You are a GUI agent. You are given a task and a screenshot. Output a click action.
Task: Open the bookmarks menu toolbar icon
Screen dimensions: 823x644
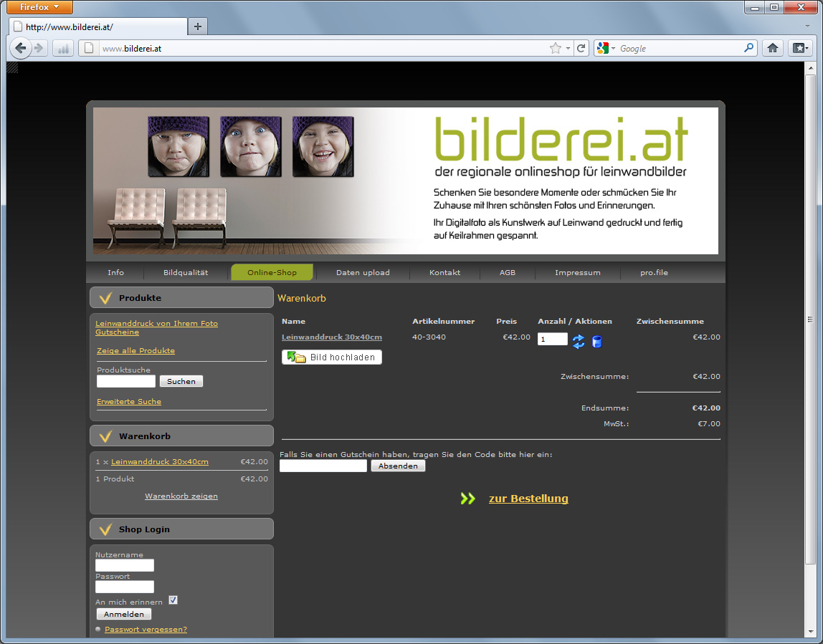tap(800, 48)
